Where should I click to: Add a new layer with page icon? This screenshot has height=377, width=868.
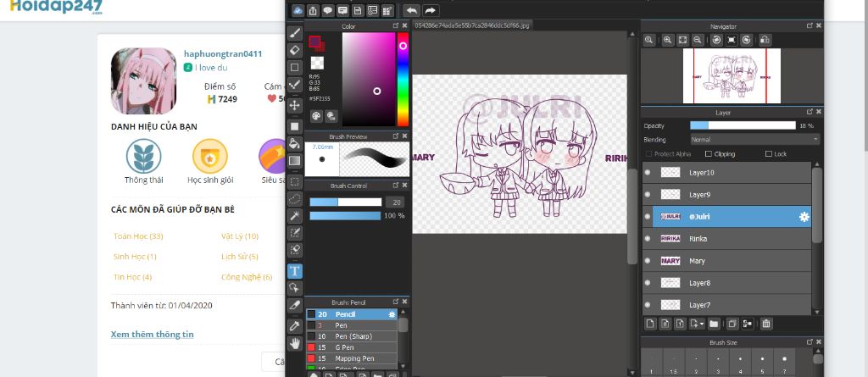tap(650, 324)
